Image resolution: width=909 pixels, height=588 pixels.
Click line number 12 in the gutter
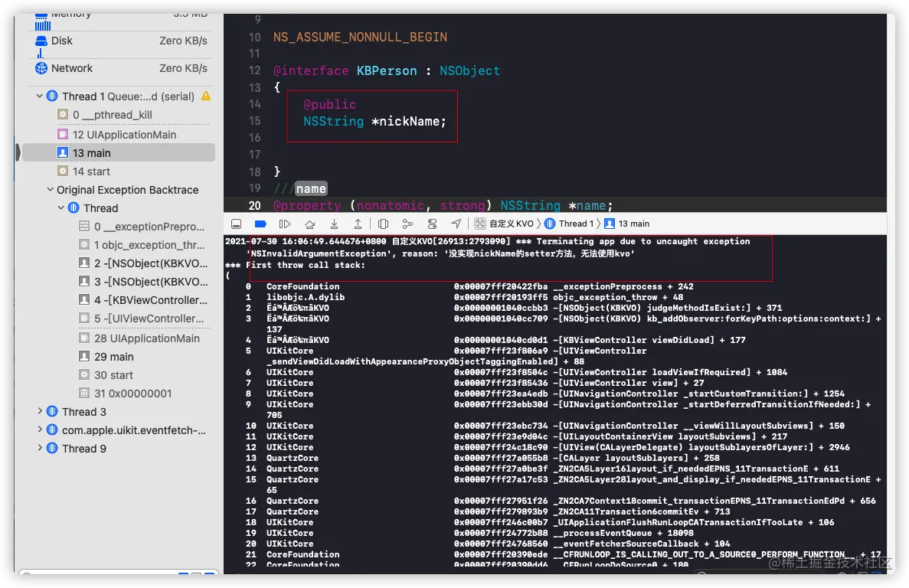254,70
